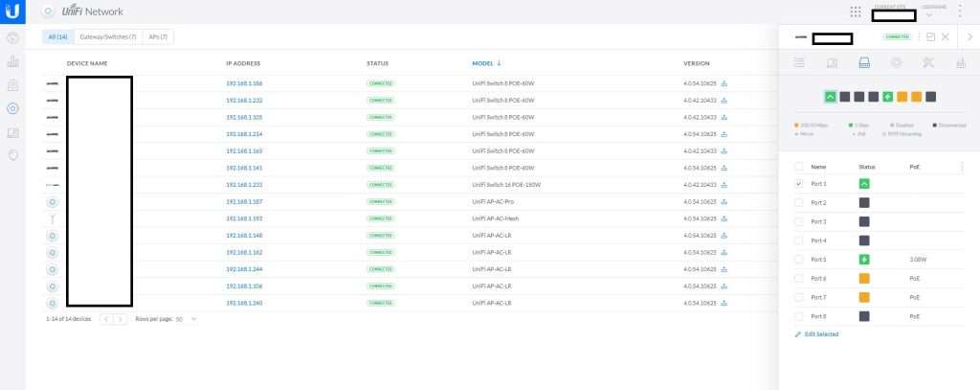Click the device icon of the 192.168.1.193 row
Viewport: 980px width, 390px height.
point(53,218)
